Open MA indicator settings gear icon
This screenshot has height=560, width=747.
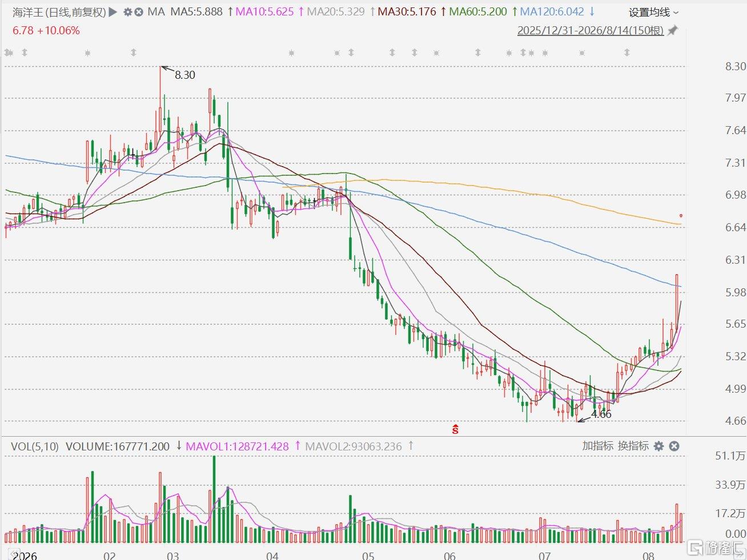pyautogui.click(x=128, y=11)
